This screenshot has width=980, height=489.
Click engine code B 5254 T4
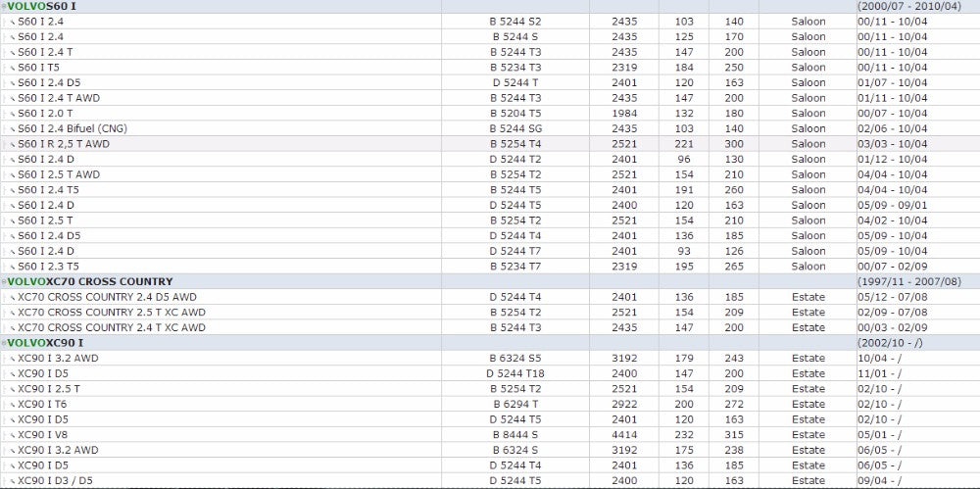click(515, 144)
